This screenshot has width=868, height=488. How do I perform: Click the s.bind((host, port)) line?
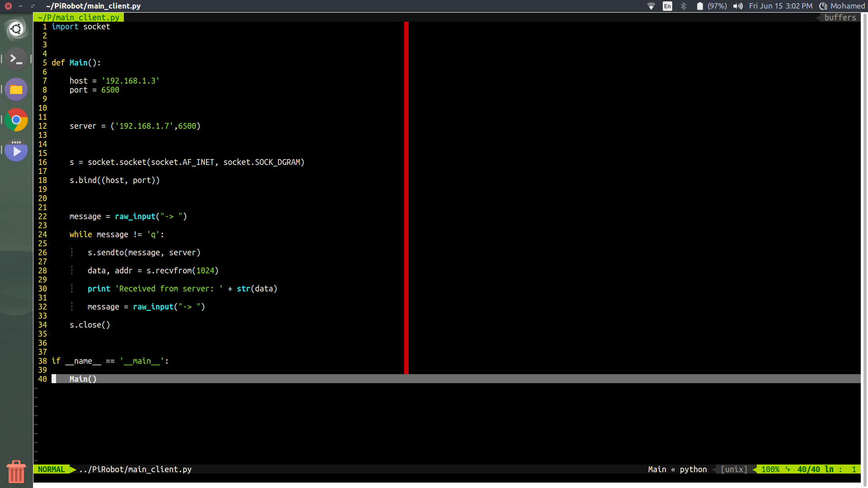pyautogui.click(x=115, y=180)
